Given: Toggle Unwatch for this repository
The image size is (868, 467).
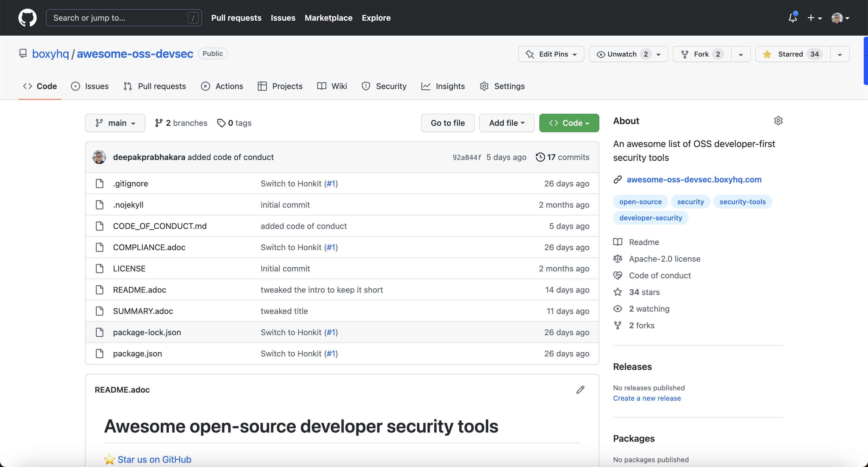Looking at the screenshot, I should 622,54.
